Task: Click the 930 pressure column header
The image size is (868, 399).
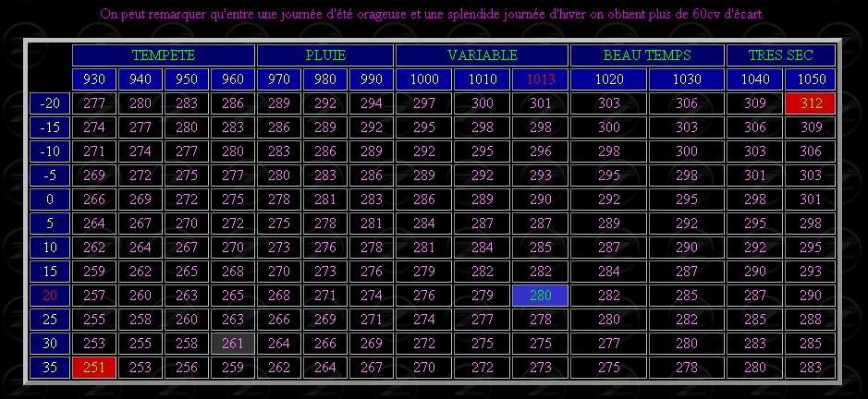Action: pyautogui.click(x=94, y=79)
